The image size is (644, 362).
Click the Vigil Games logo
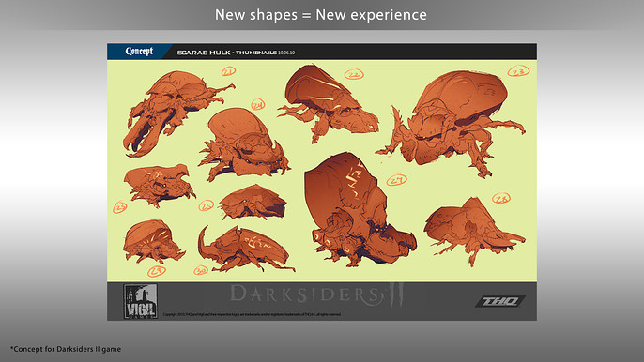[x=141, y=302]
